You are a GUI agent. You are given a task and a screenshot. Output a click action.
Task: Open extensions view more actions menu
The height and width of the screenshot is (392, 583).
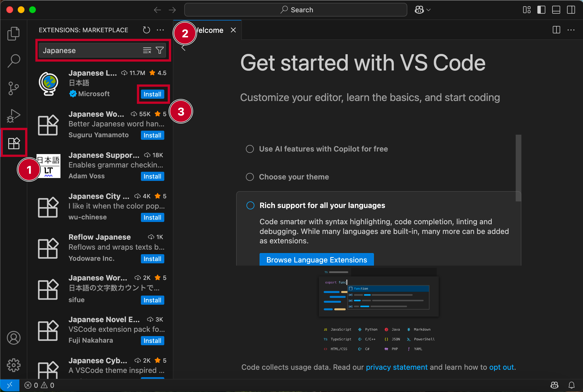point(160,30)
